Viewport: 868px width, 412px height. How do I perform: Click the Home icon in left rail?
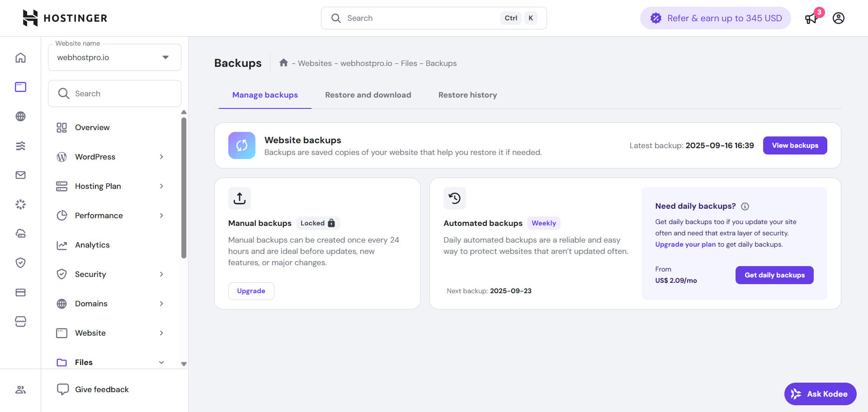coord(20,58)
